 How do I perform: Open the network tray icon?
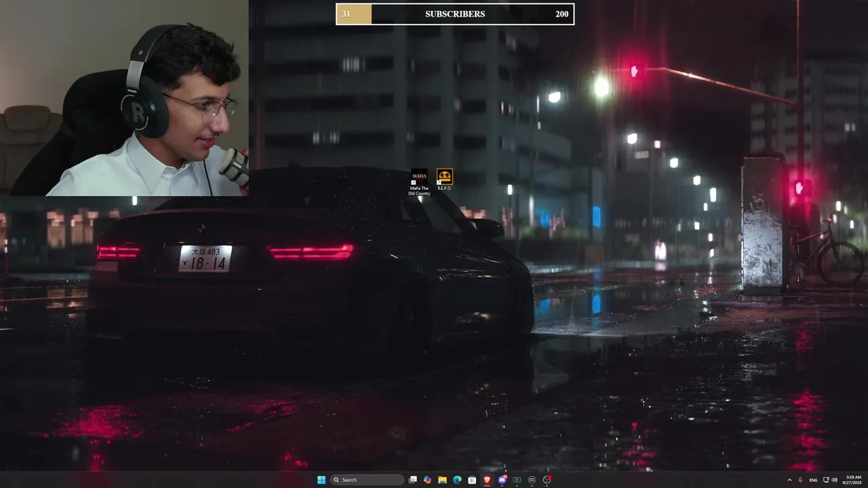pos(826,480)
